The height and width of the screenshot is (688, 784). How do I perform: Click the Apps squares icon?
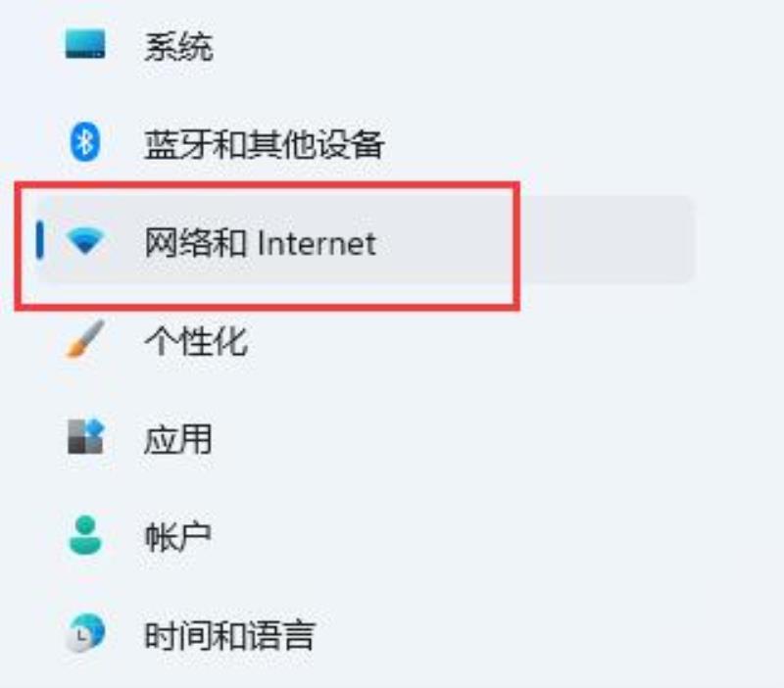[x=85, y=437]
